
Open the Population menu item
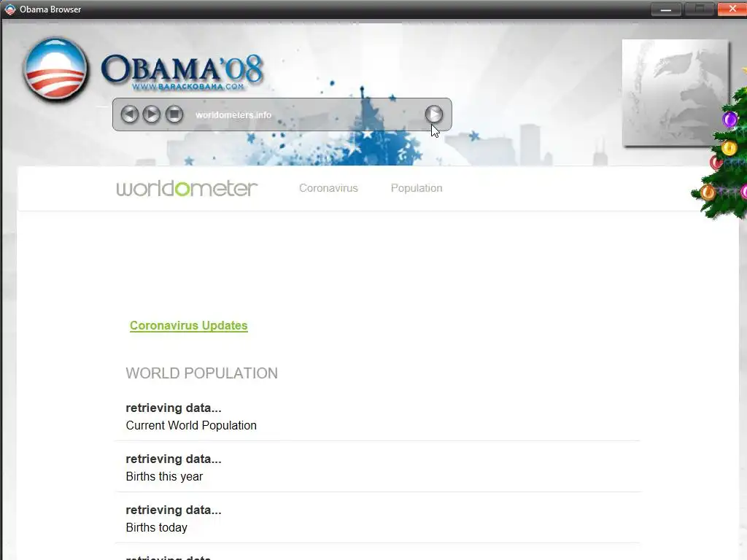[417, 188]
